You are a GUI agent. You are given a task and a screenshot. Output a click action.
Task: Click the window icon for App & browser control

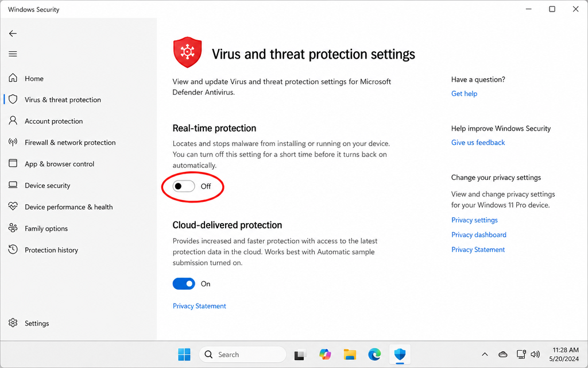[x=13, y=163]
